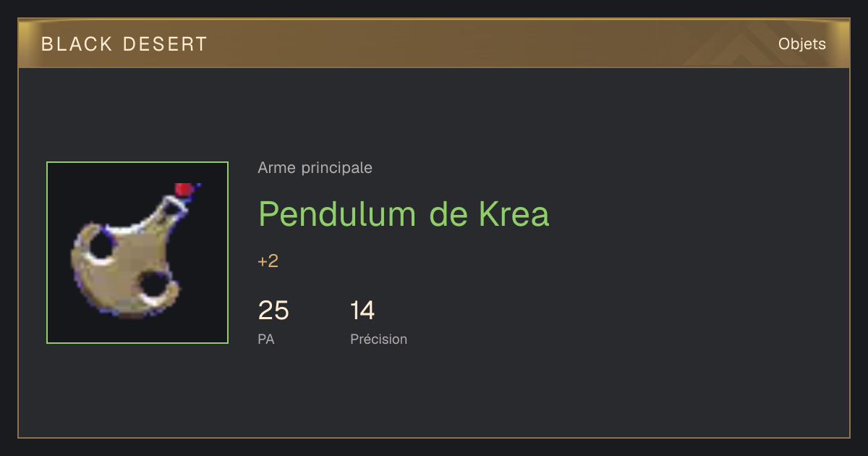Click the PA stat label
Viewport: 868px width, 456px height.
pos(265,339)
